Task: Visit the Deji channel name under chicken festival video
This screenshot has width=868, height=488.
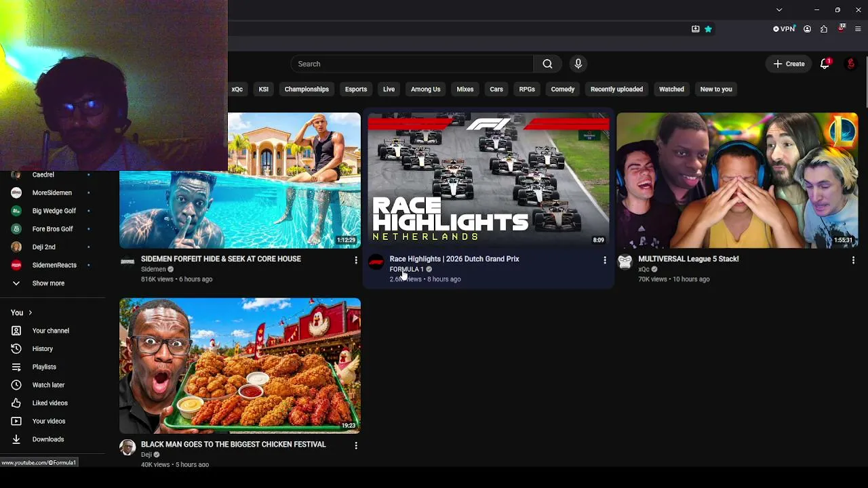Action: tap(146, 455)
